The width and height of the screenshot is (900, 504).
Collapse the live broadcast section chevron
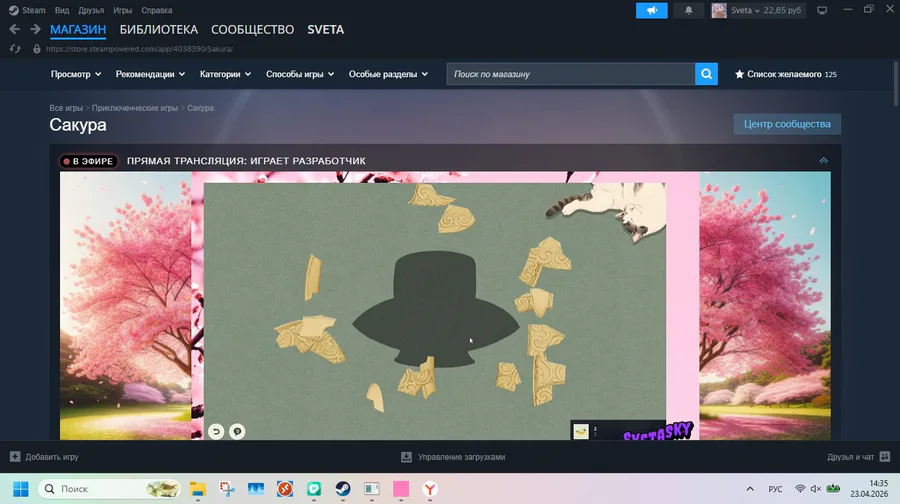point(823,161)
